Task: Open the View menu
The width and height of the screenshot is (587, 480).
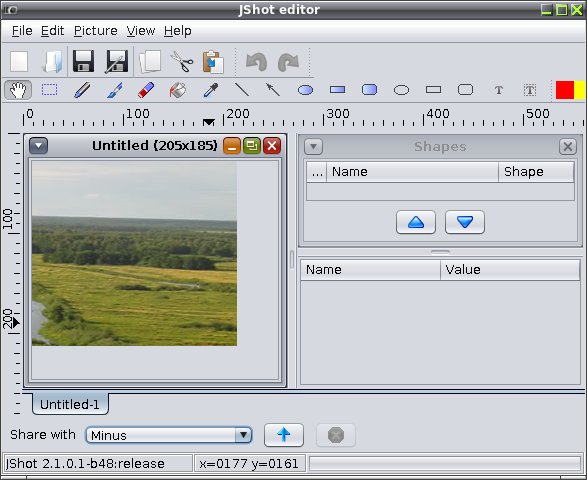Action: 141,31
